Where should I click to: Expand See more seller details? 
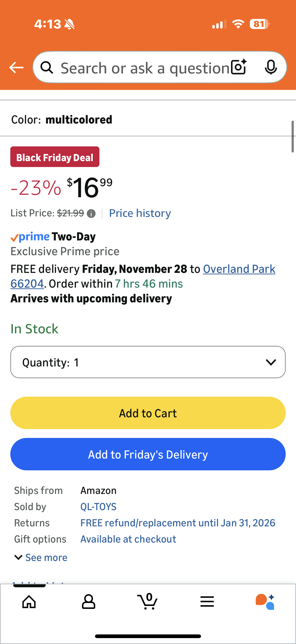click(x=41, y=558)
